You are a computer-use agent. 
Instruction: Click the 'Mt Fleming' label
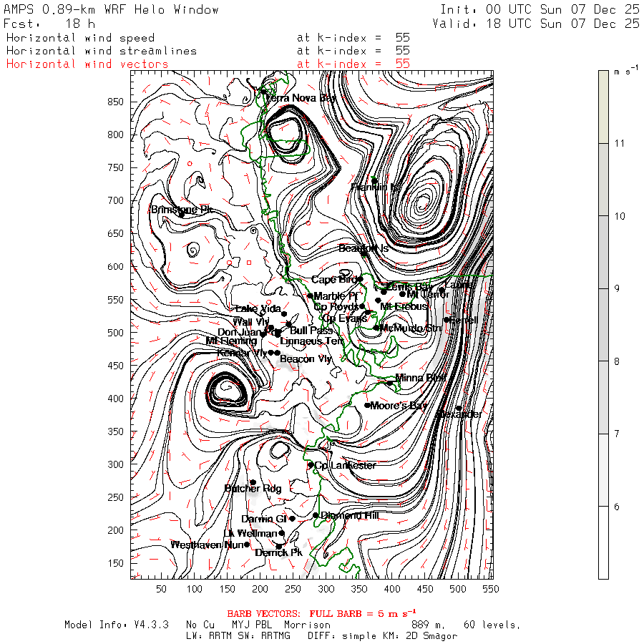tap(231, 341)
